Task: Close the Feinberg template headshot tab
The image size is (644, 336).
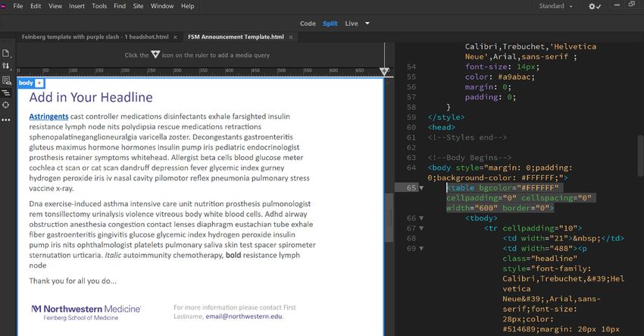Action: [x=175, y=37]
